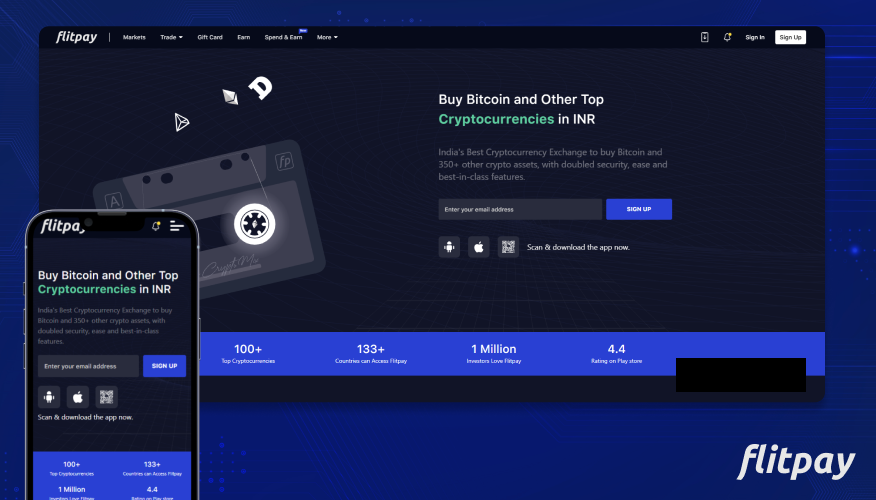Open Gift Card page
Screen dimensions: 876x500
tap(210, 37)
